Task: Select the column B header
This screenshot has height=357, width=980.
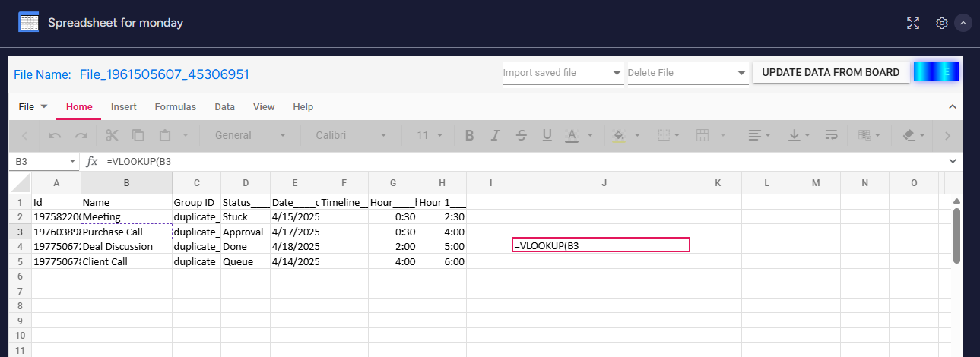Action: [126, 182]
